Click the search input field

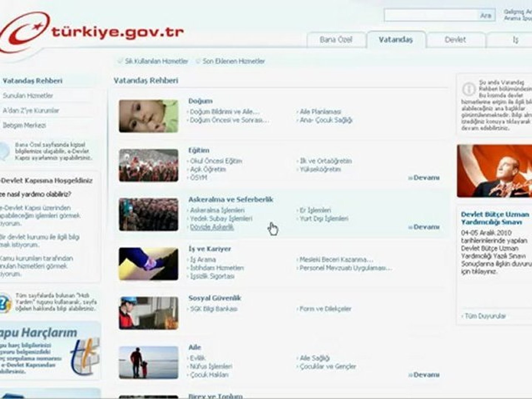point(431,16)
